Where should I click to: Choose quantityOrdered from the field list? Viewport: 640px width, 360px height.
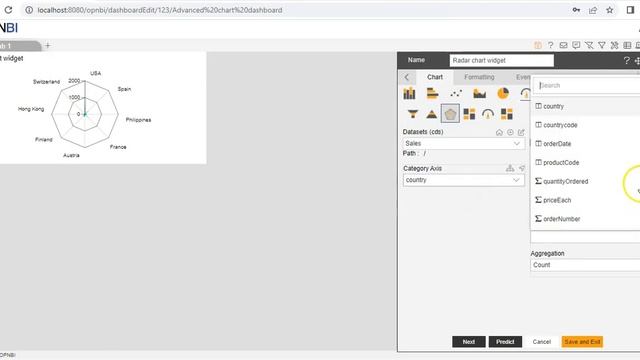[x=585, y=181]
